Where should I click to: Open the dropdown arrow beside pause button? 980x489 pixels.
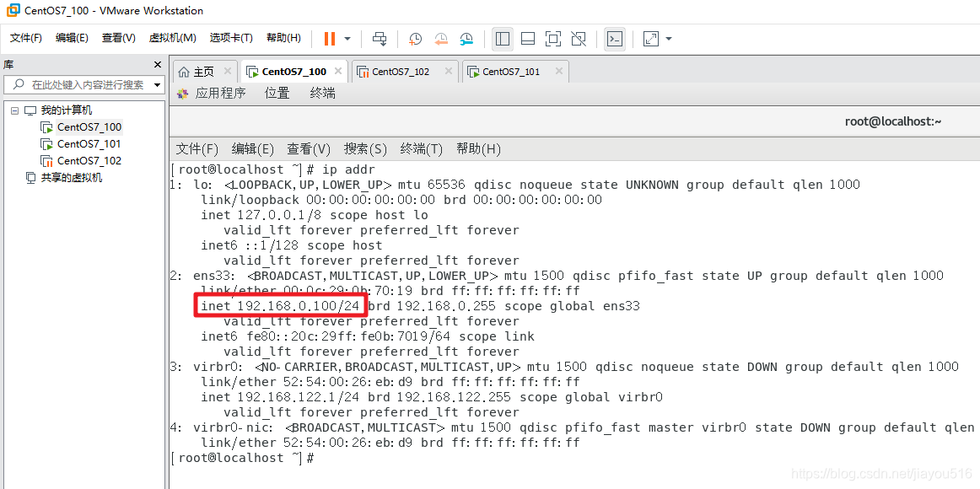point(347,39)
